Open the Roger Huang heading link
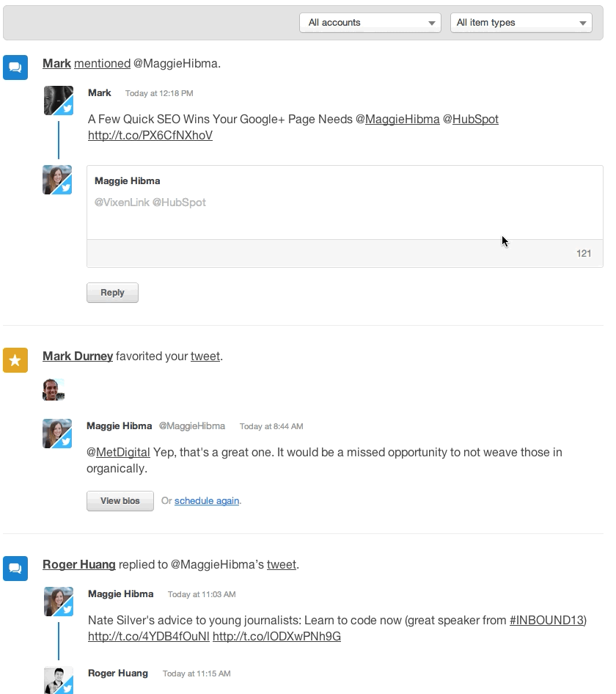616x694 pixels. click(x=79, y=565)
